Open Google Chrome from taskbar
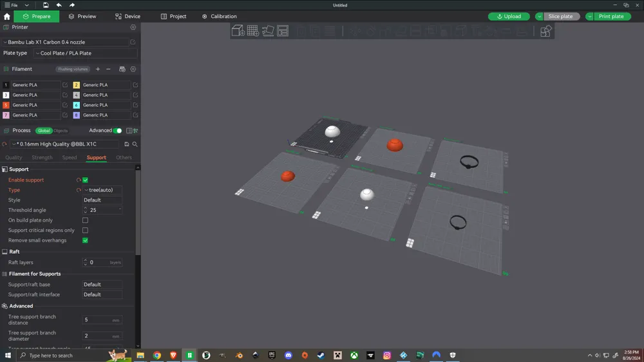 (157, 356)
